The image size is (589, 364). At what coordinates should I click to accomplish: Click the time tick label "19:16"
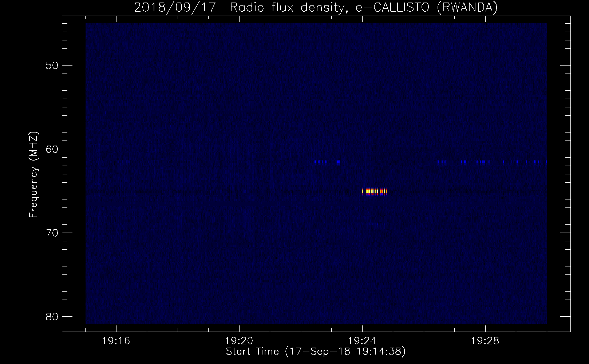[x=116, y=341]
